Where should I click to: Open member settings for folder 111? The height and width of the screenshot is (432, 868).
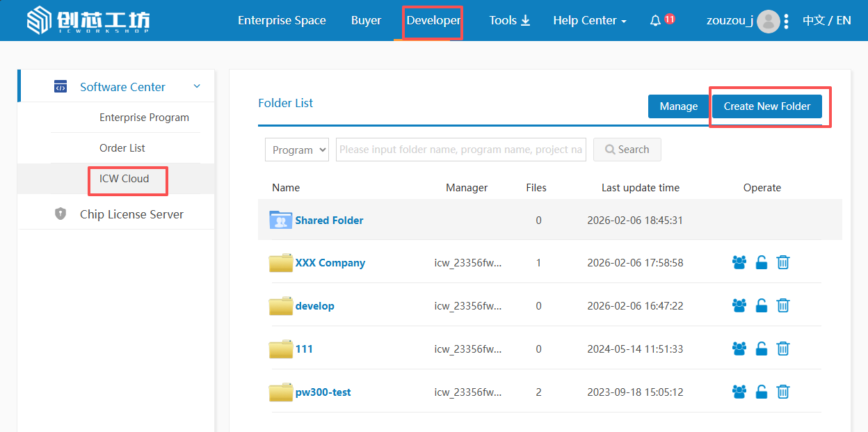pos(739,349)
